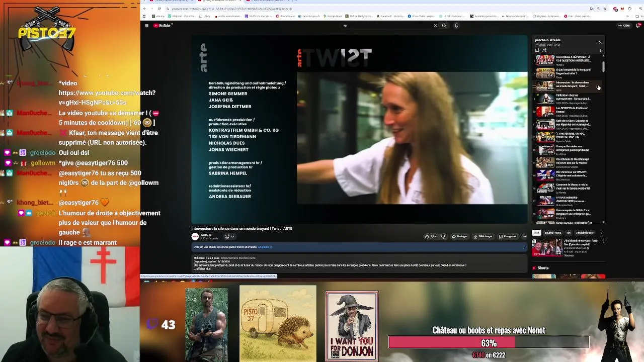The height and width of the screenshot is (362, 644).
Task: Open the playlist panel three-dot menu
Action: pos(600,50)
